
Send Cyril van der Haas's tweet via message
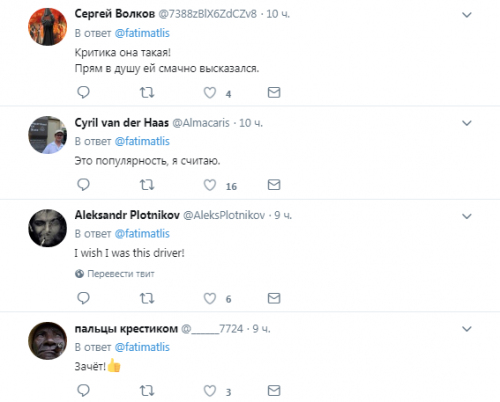[274, 185]
